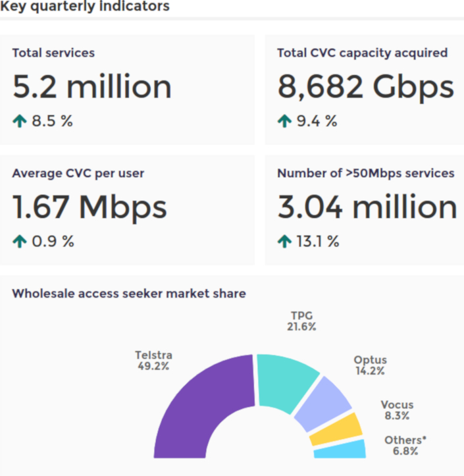464x476 pixels.
Task: Click the Wholesale access seeker market share title
Action: click(129, 294)
